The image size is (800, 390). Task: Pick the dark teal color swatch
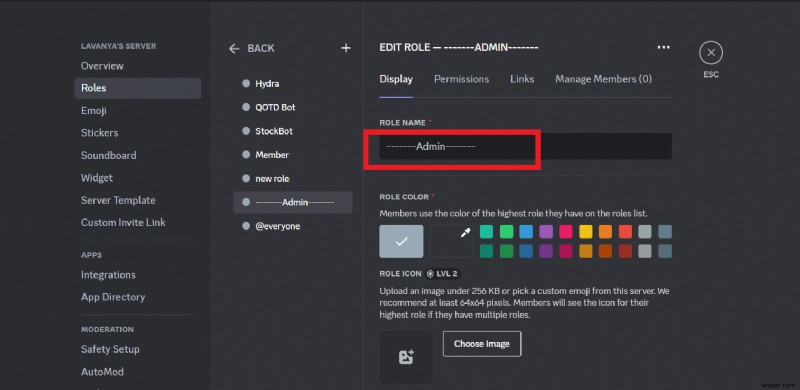pyautogui.click(x=487, y=251)
